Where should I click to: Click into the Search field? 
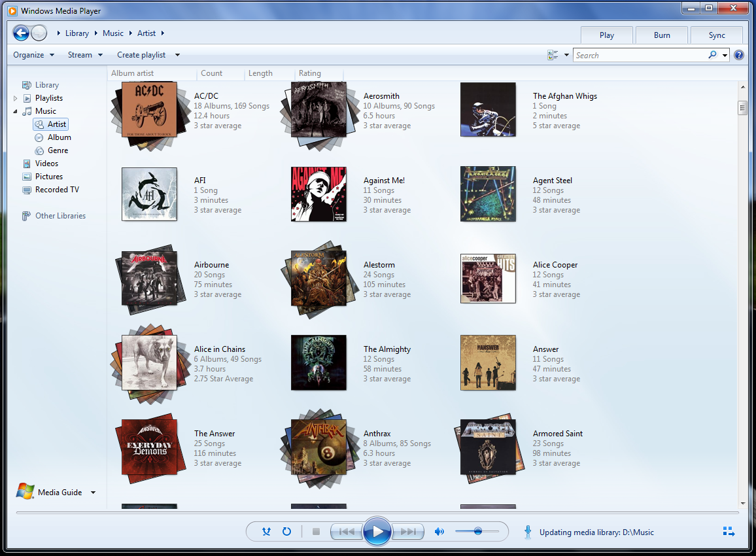click(x=640, y=55)
